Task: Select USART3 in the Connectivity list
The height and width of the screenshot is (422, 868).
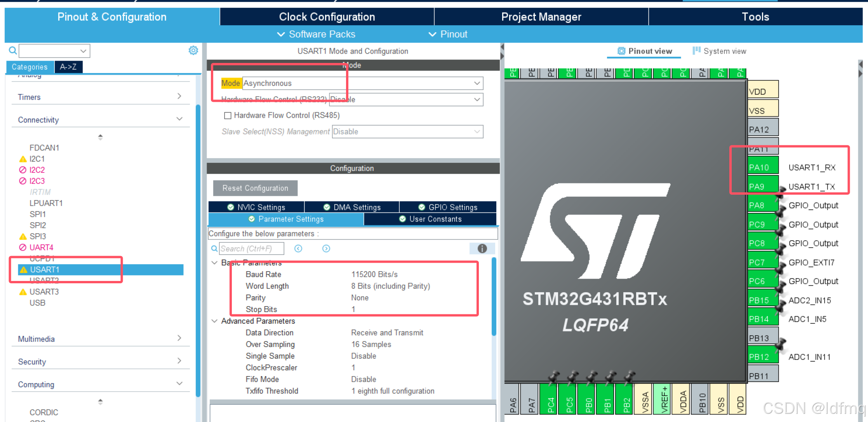Action: coord(44,292)
